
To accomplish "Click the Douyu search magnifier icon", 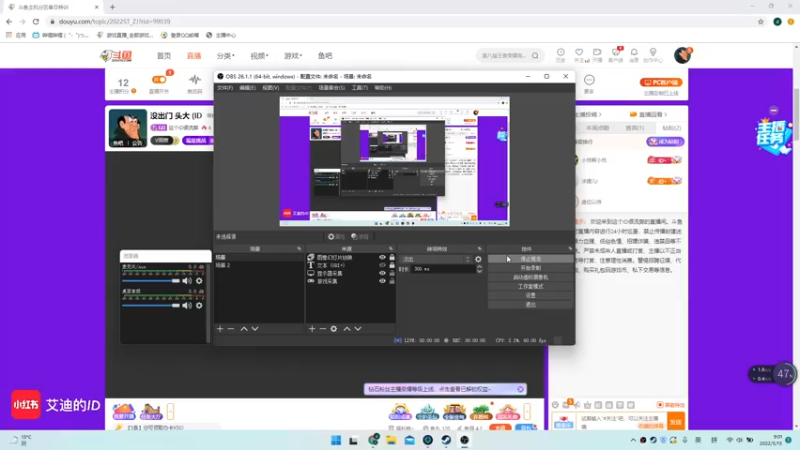I will tap(535, 56).
